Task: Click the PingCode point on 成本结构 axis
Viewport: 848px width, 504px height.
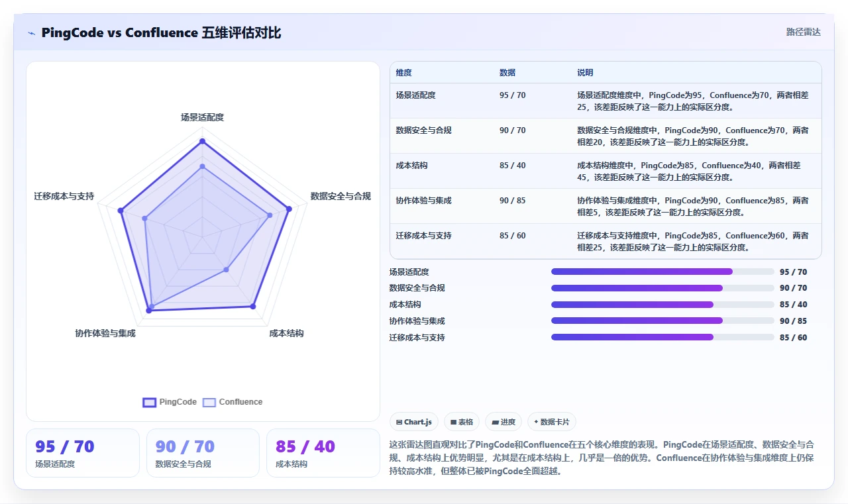Action: point(252,306)
